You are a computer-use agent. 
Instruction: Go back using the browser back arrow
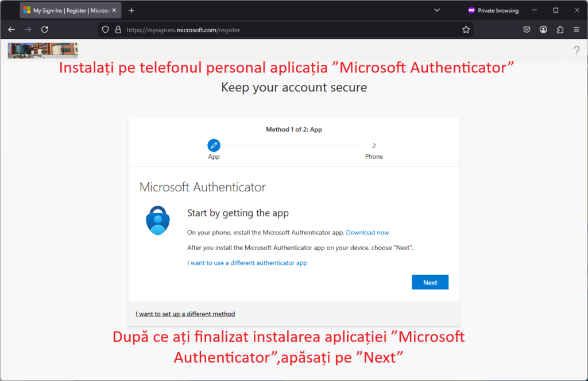click(x=11, y=30)
